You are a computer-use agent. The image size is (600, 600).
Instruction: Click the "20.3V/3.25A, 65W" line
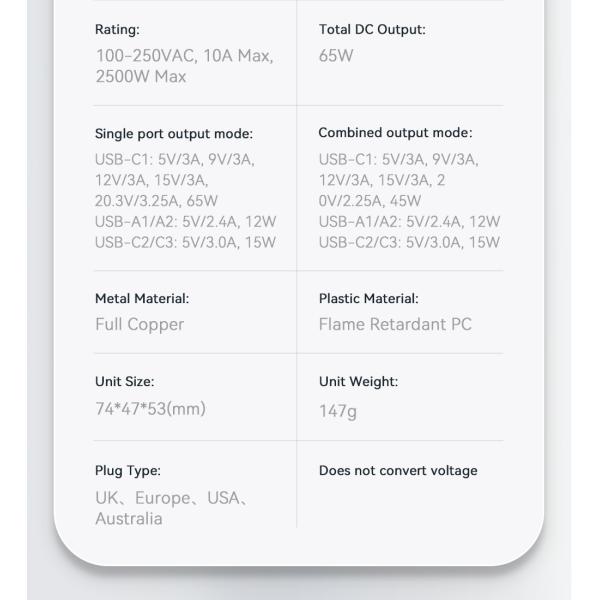click(156, 201)
